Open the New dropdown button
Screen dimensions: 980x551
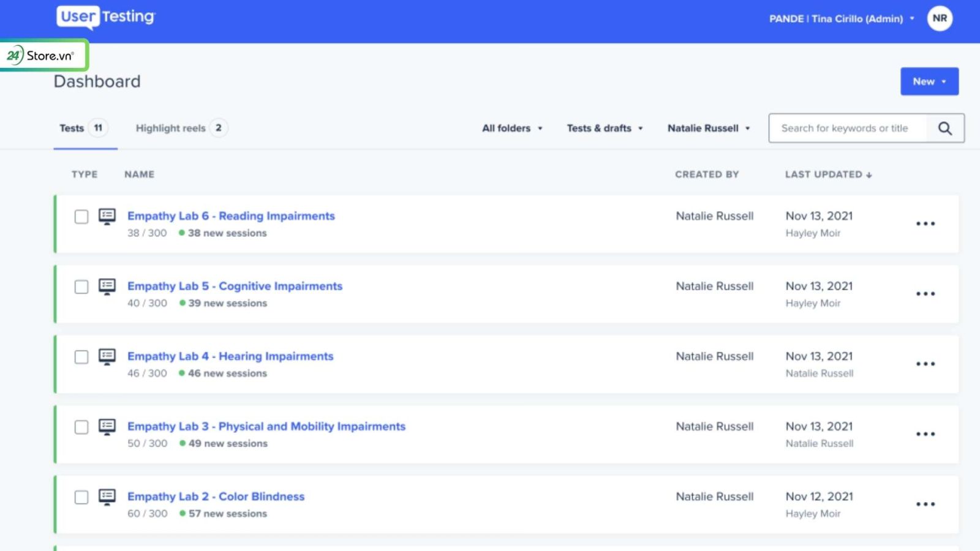929,81
